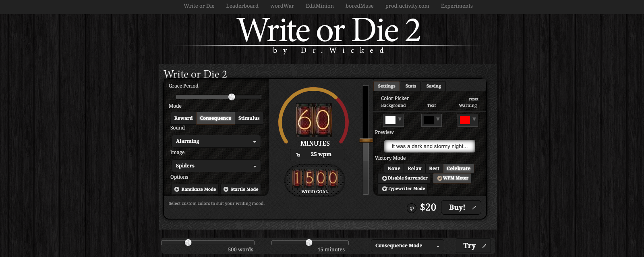This screenshot has height=257, width=644.
Task: Click the plus icon on Startle Mode
Action: click(226, 189)
